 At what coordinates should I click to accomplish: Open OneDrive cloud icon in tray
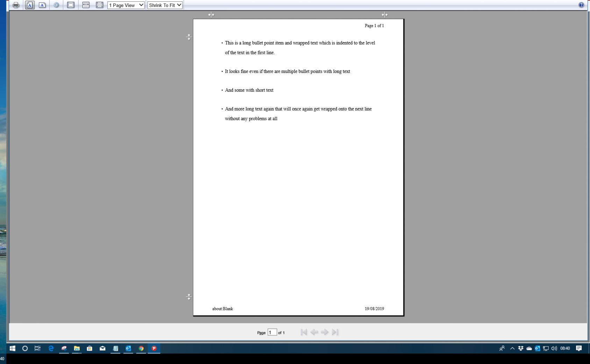[x=529, y=348]
